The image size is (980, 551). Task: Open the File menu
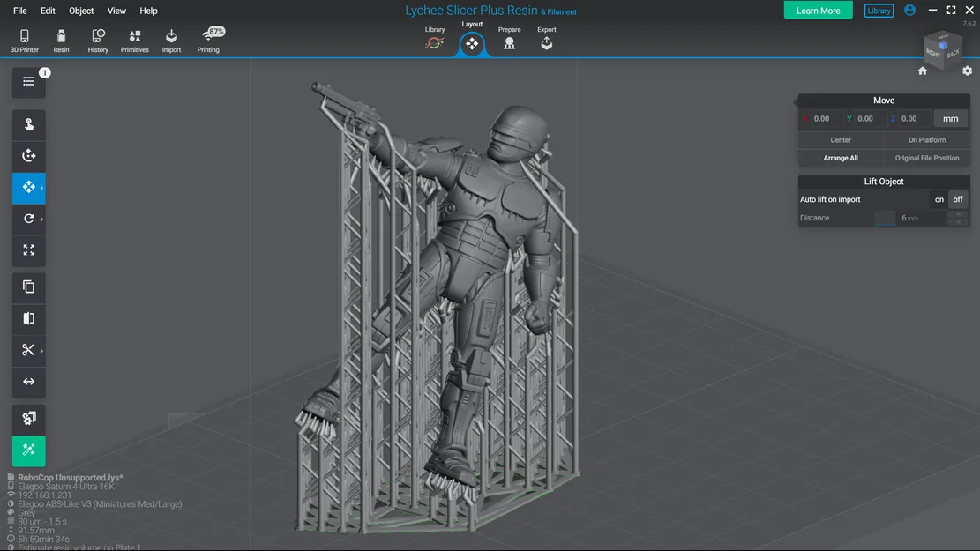tap(20, 11)
